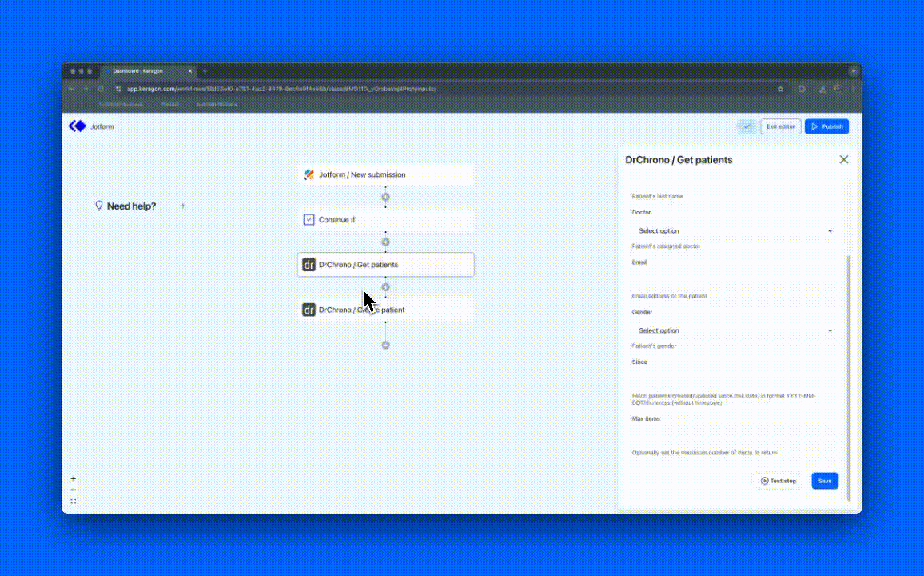Add a step below DrChrono / Create patient

point(385,345)
